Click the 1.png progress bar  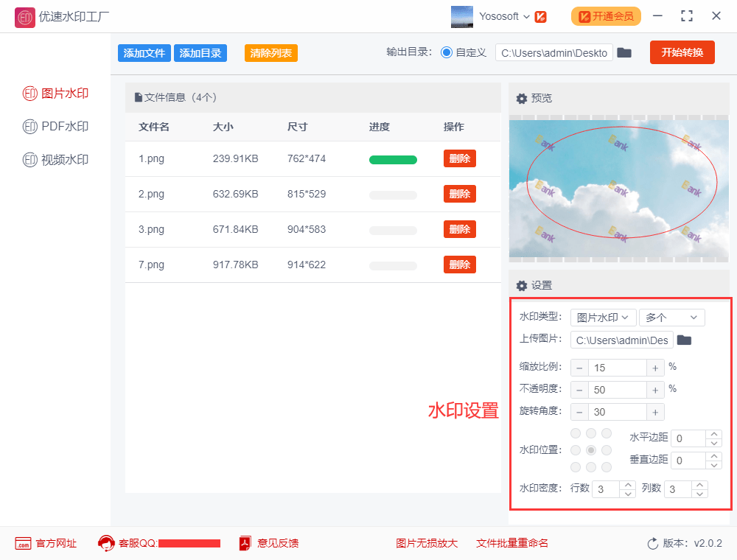pos(393,160)
